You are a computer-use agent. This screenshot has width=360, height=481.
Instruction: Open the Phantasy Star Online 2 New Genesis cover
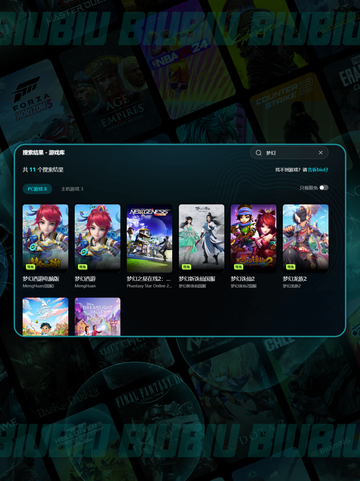(149, 238)
